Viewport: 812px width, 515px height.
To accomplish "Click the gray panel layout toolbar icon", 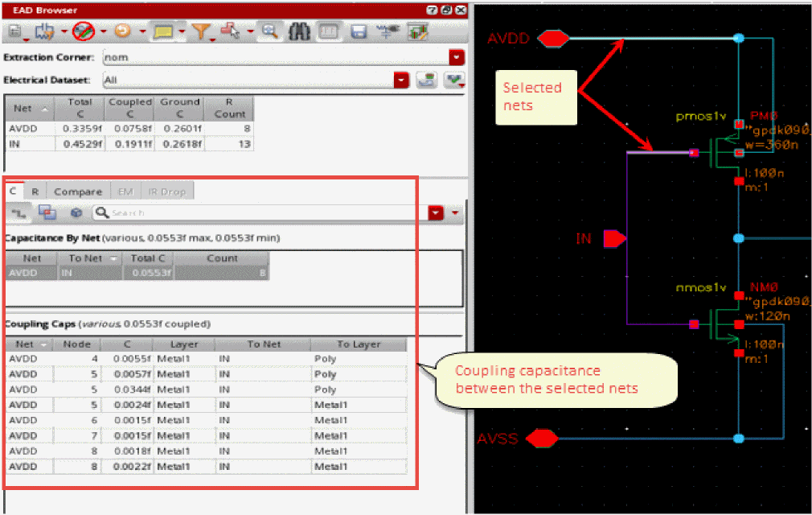I will [x=328, y=32].
